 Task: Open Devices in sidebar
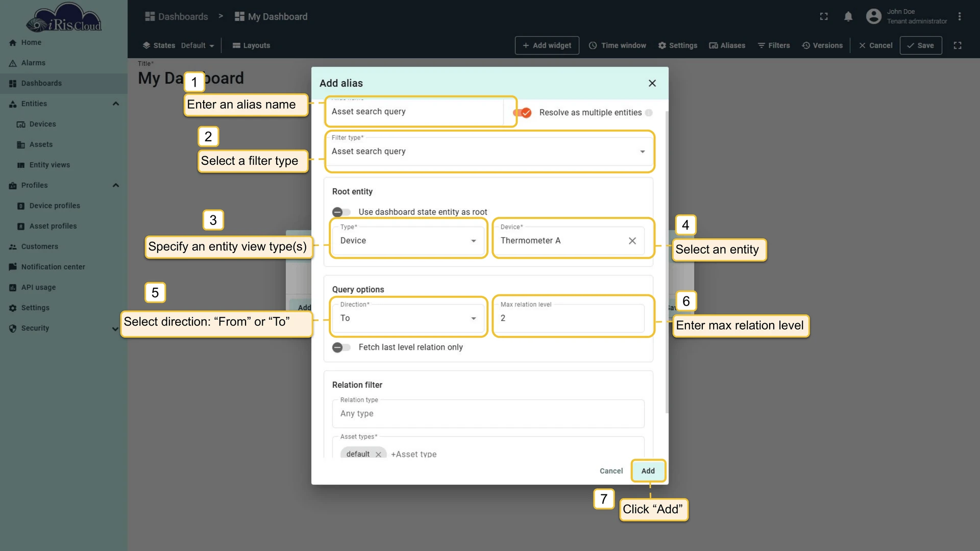point(42,124)
